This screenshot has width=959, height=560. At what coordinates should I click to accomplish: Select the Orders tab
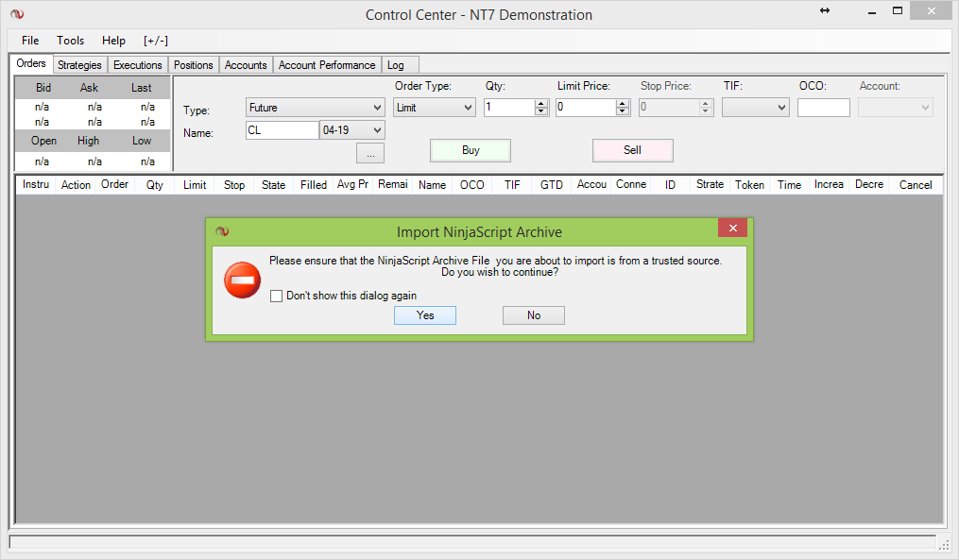click(x=31, y=63)
